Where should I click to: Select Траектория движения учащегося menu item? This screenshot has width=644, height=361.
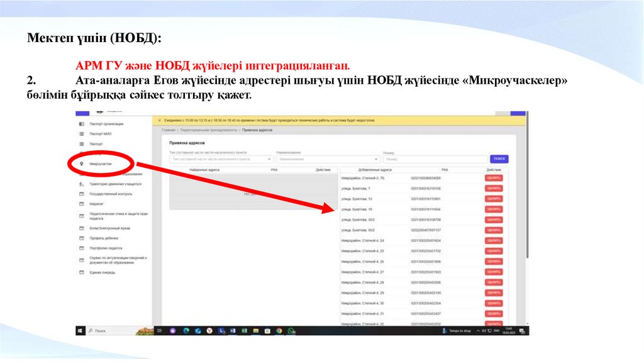click(x=116, y=184)
